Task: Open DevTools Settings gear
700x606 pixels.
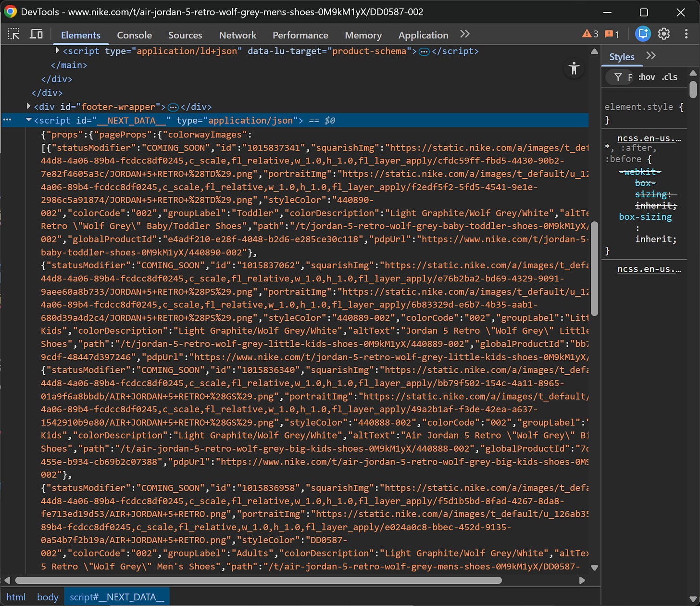Action: pyautogui.click(x=664, y=34)
